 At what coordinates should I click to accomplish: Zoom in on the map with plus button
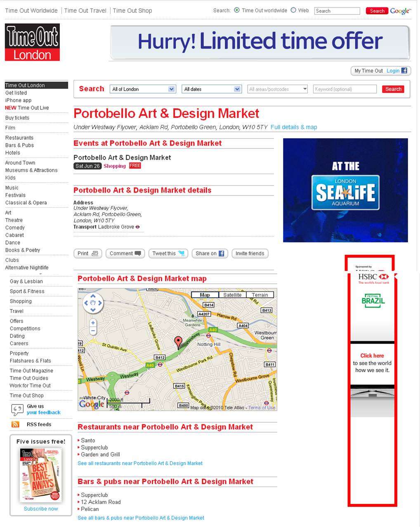pos(93,323)
